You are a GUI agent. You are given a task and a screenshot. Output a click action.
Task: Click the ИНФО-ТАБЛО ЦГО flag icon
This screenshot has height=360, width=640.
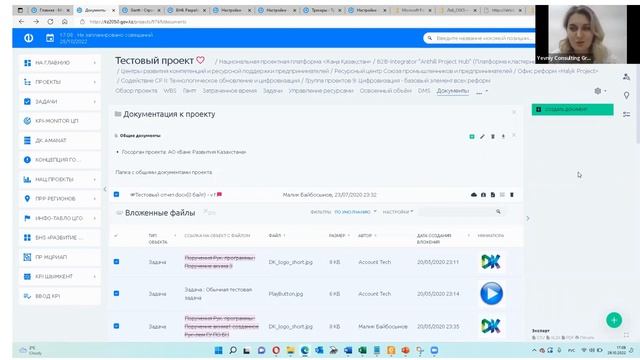pyautogui.click(x=27, y=218)
